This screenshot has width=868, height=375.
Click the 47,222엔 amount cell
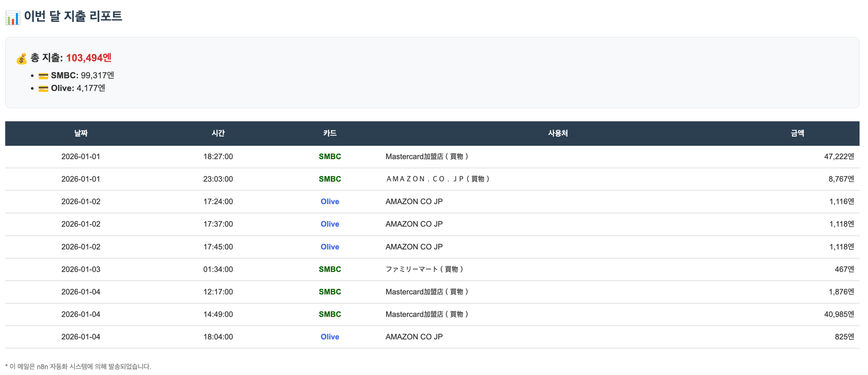coord(838,156)
